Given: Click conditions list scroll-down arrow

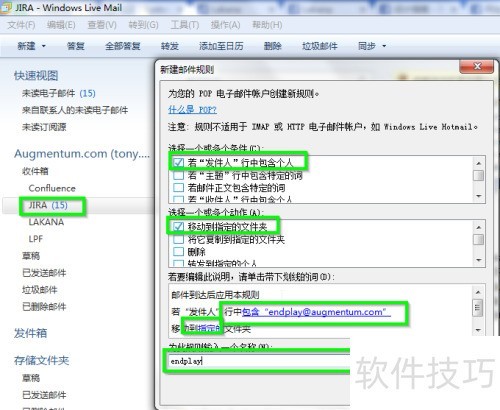Looking at the screenshot, I should point(479,196).
